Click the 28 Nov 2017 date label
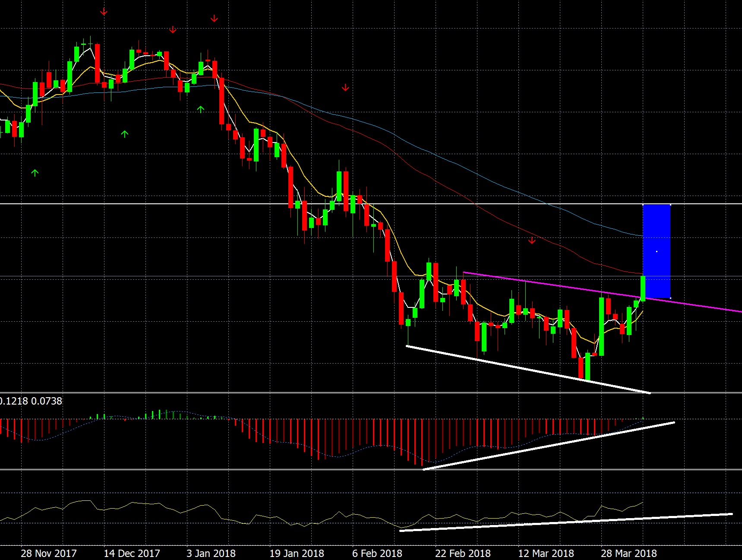742x560 pixels. click(48, 553)
